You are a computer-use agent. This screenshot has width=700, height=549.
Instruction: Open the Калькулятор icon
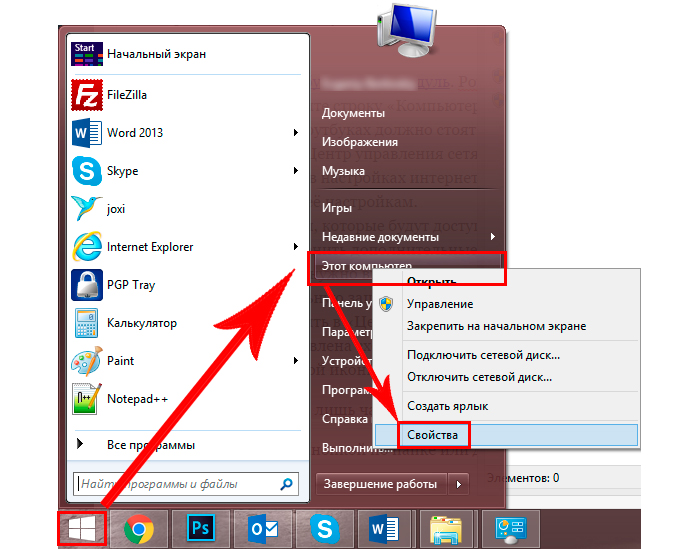click(87, 323)
